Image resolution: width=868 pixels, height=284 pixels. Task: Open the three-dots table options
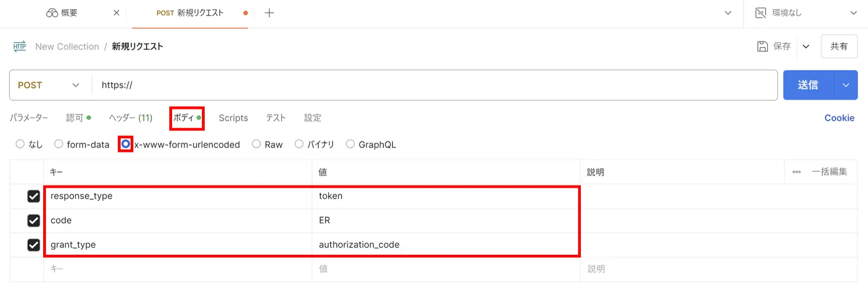(797, 172)
